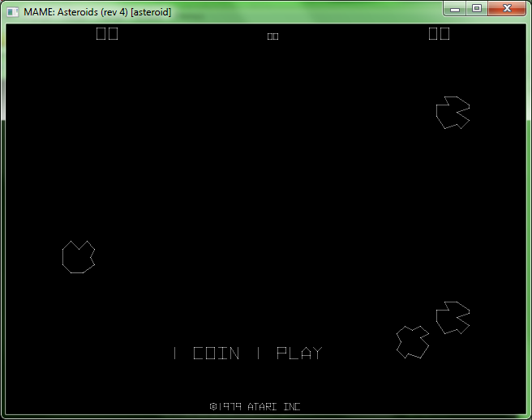Click the word COIN in the game prompt

217,354
